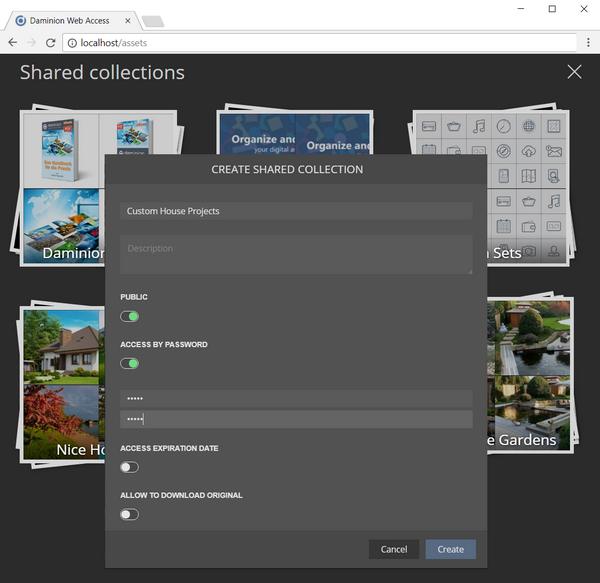Maximize the browser window
This screenshot has width=600, height=583.
[552, 9]
